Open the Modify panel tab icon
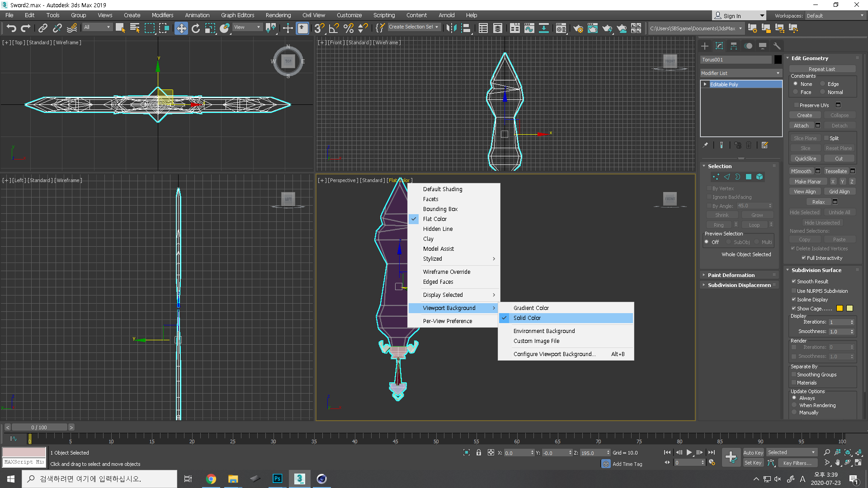This screenshot has height=488, width=868. click(719, 46)
